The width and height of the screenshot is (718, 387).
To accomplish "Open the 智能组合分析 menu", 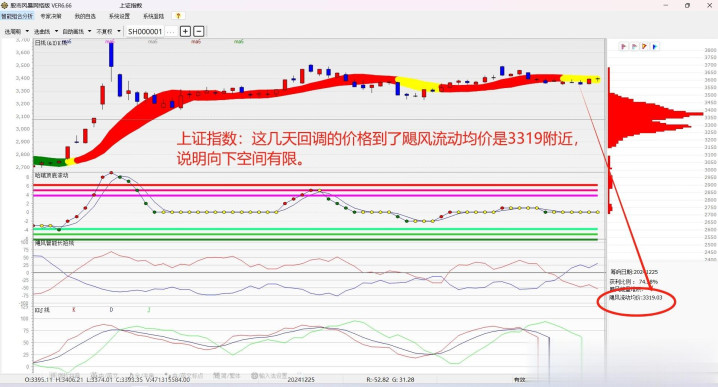I will pos(17,16).
